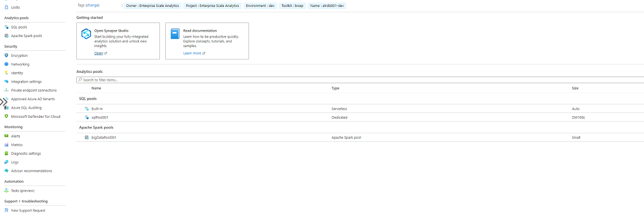Click the Search to filter items field

(360, 80)
